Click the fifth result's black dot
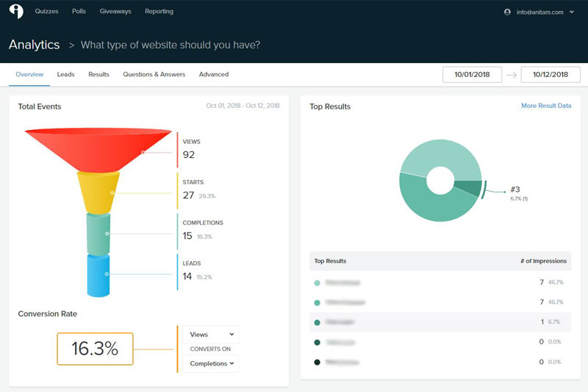This screenshot has height=392, width=588. pos(317,362)
